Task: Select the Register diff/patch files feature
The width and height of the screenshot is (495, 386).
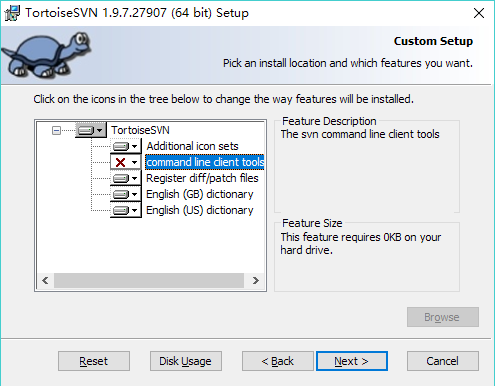Action: pyautogui.click(x=202, y=178)
